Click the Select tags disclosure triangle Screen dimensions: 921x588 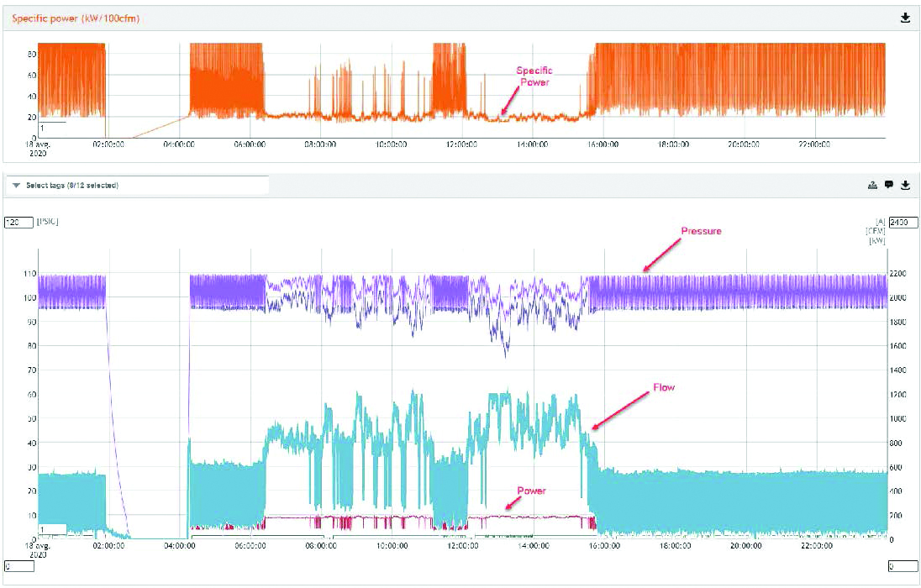pyautogui.click(x=16, y=185)
